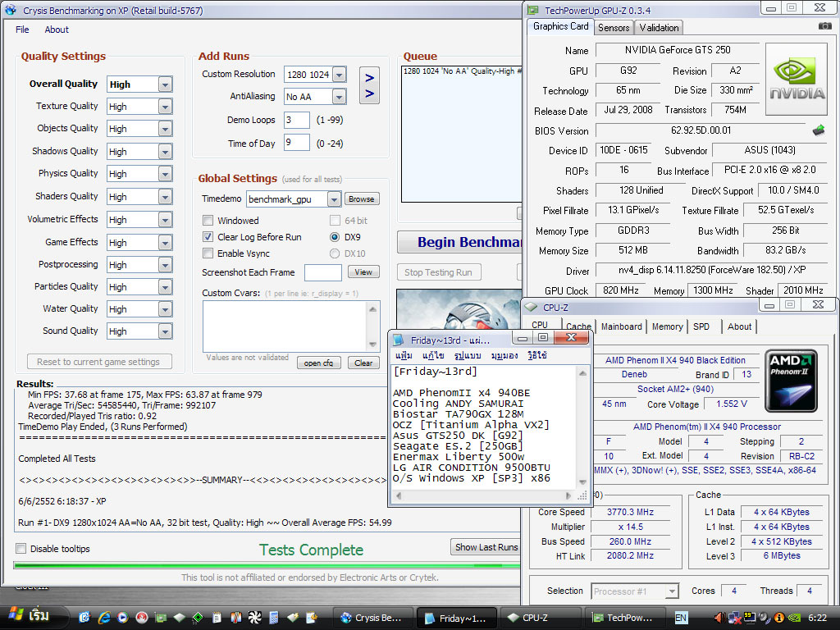This screenshot has height=630, width=840.
Task: Enable the Windowed checkbox
Action: click(208, 221)
